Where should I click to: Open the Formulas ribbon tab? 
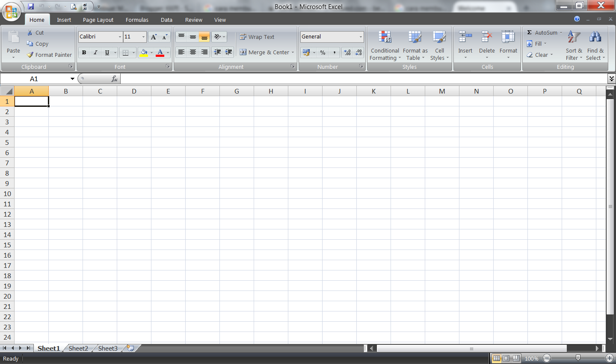pos(137,20)
